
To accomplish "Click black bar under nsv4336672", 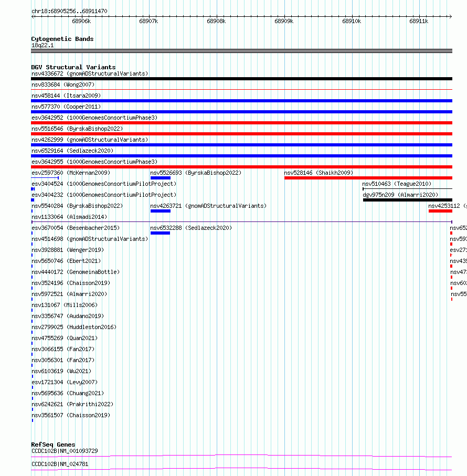I will (241, 79).
